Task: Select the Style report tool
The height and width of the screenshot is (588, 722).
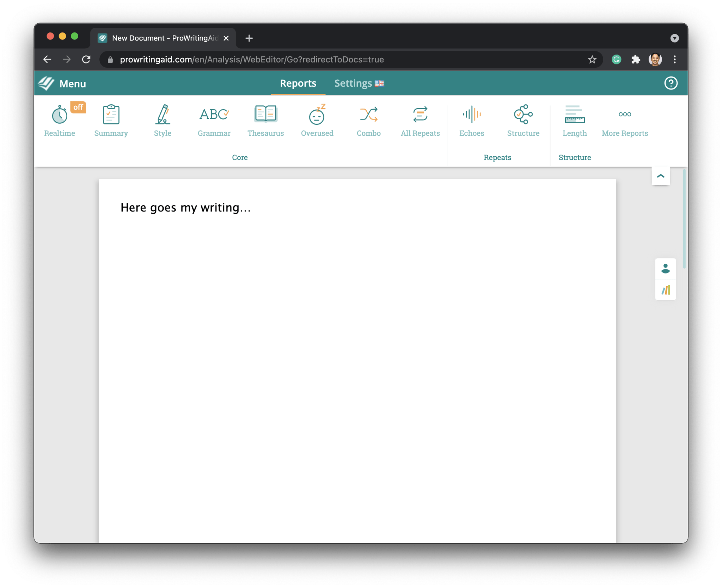Action: 162,121
